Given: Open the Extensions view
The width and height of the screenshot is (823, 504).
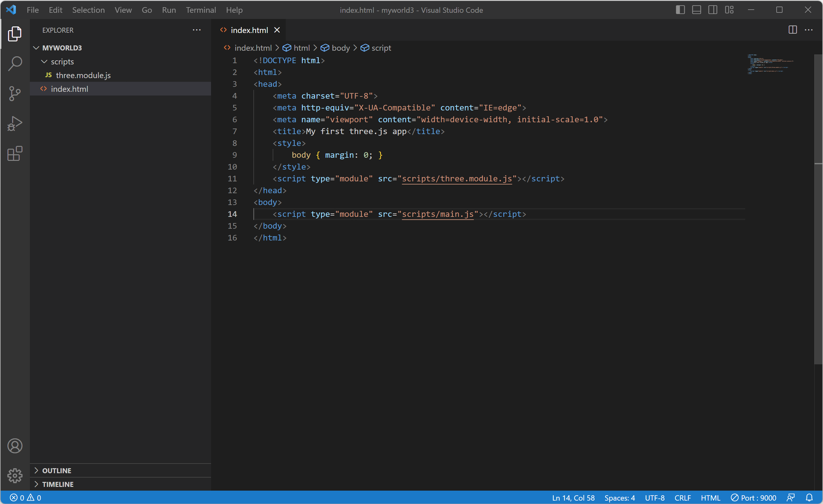Looking at the screenshot, I should pyautogui.click(x=15, y=154).
